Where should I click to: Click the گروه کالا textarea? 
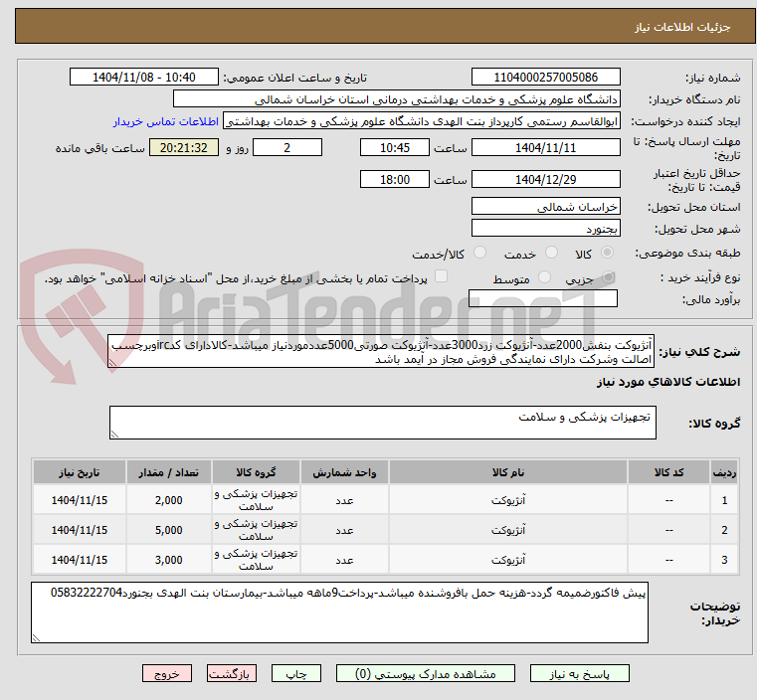pyautogui.click(x=383, y=423)
